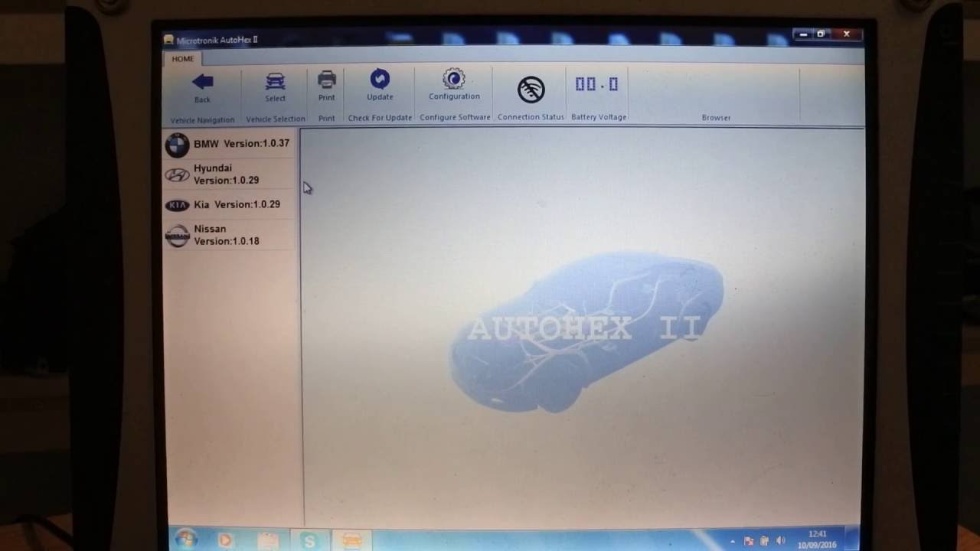Select Nissan Version:1.0.18 from the list
Screen dimensions: 980x551
click(x=230, y=235)
